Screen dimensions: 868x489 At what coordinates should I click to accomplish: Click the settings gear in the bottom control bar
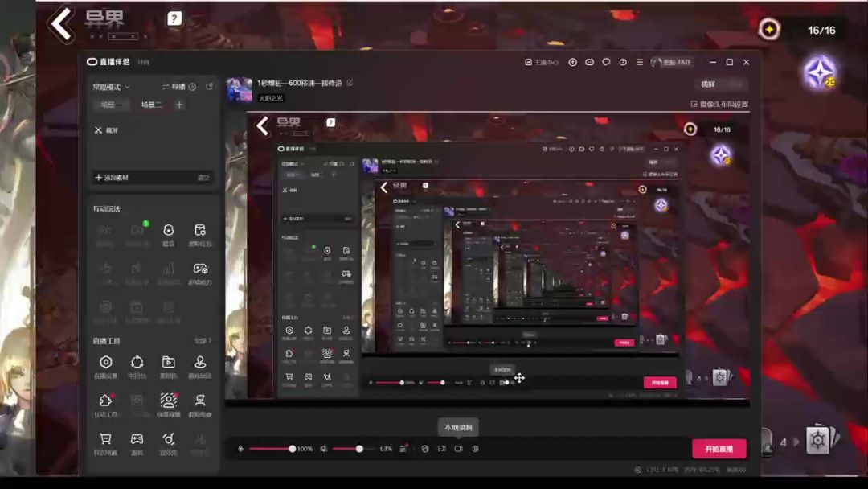475,449
